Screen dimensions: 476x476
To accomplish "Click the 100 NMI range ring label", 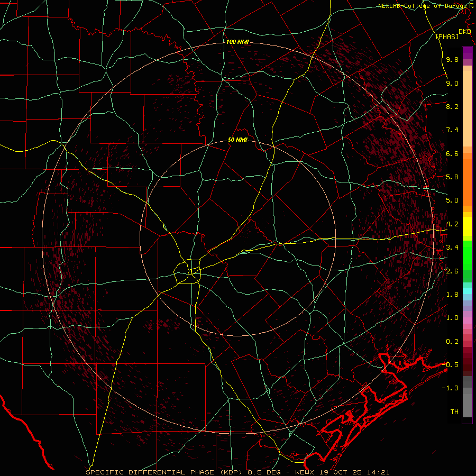I will [x=237, y=42].
